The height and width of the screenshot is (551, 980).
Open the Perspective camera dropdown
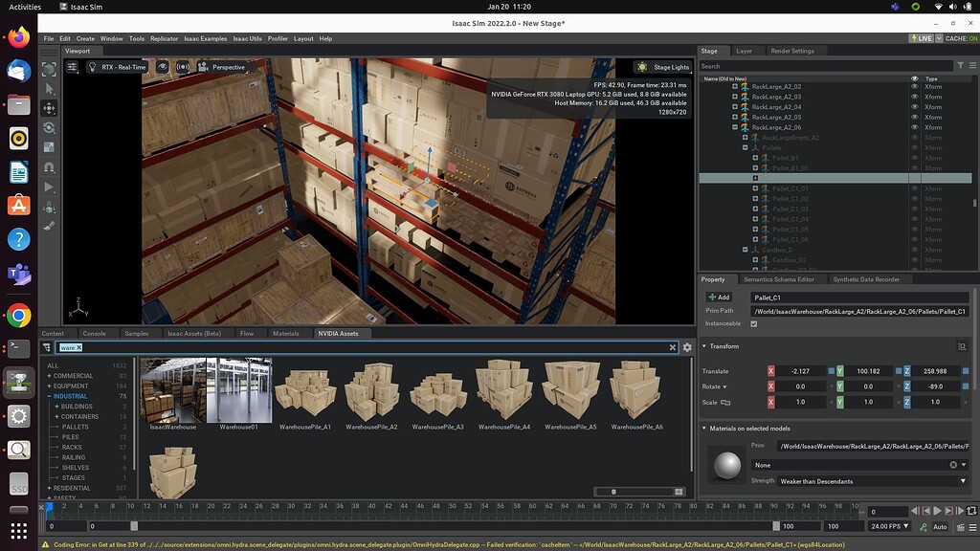pos(222,67)
